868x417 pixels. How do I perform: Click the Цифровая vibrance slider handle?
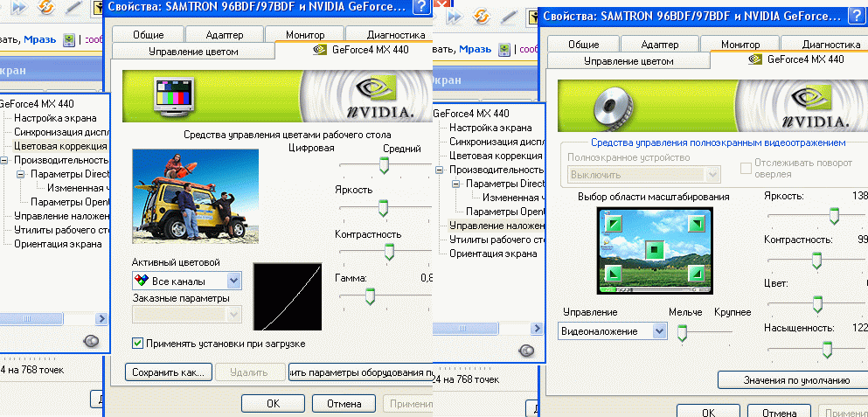(x=384, y=165)
